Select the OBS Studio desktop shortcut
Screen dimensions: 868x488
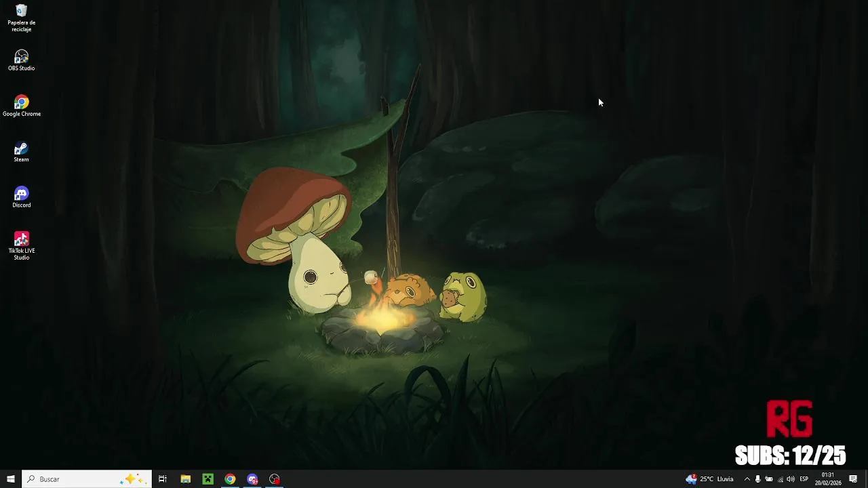click(x=22, y=60)
